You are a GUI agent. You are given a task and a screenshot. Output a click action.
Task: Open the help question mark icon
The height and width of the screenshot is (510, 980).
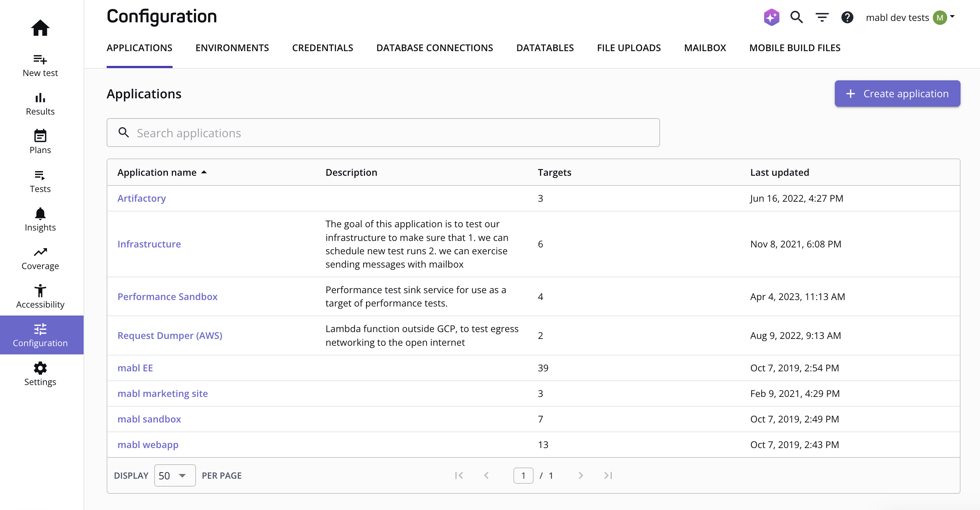pyautogui.click(x=847, y=17)
